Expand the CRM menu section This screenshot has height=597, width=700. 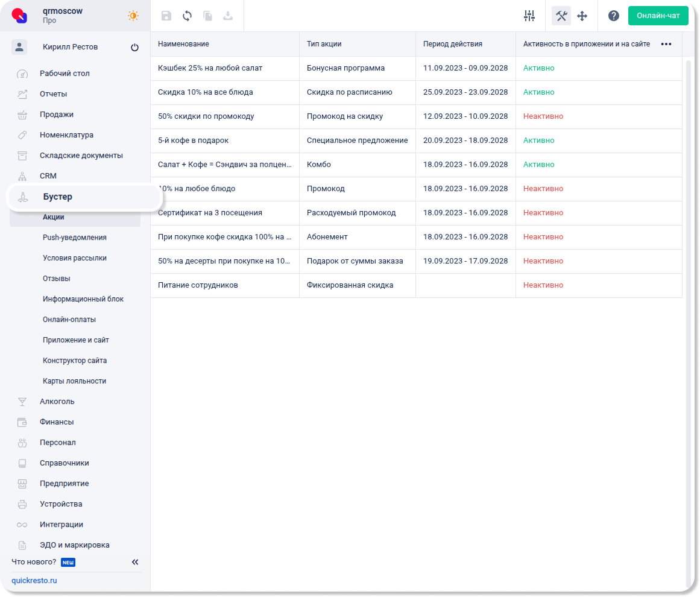pyautogui.click(x=48, y=176)
